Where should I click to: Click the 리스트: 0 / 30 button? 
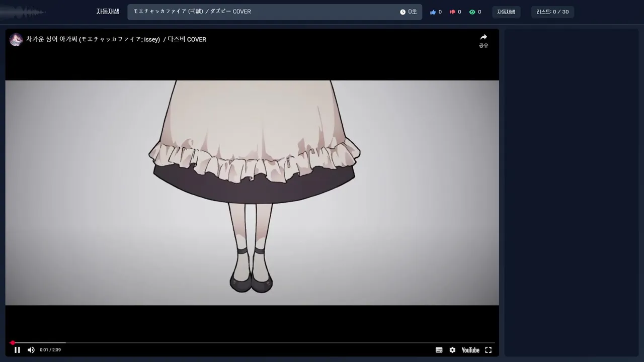click(552, 12)
